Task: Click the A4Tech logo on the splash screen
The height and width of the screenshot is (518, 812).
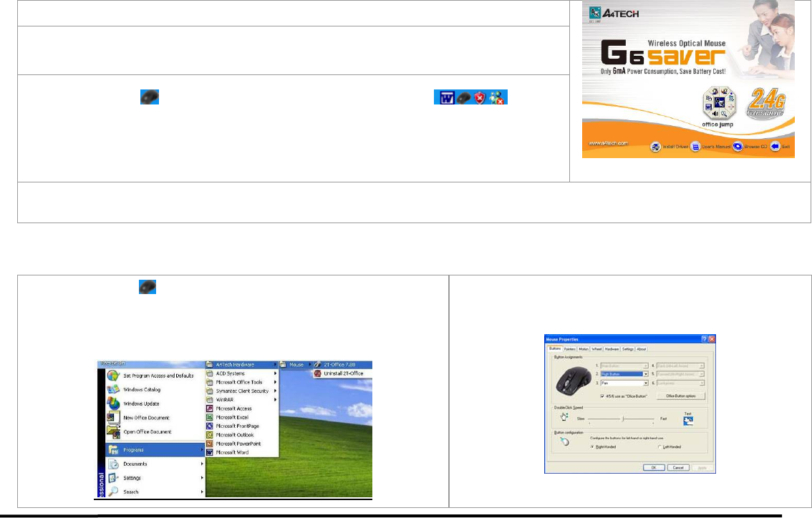Action: (614, 14)
